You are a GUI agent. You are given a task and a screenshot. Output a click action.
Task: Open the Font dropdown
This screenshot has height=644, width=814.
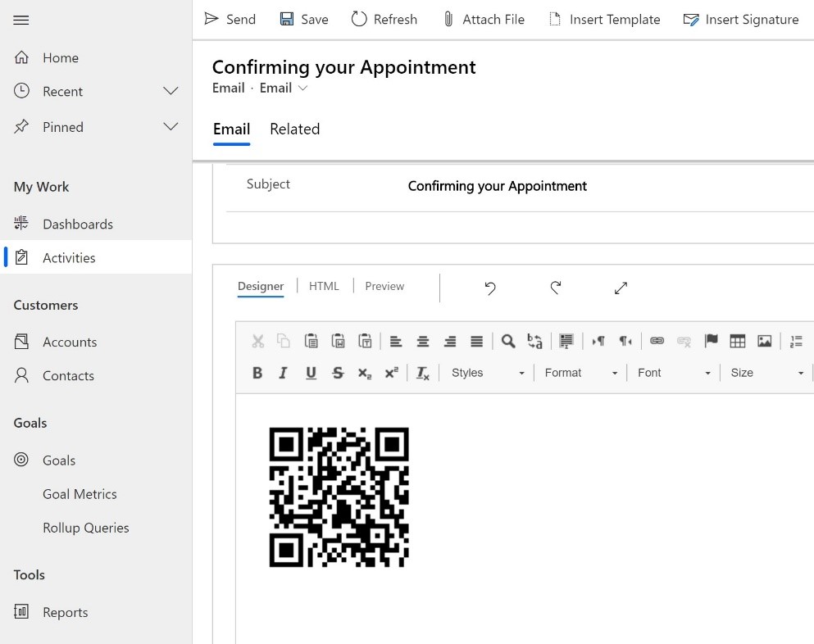[x=674, y=373]
